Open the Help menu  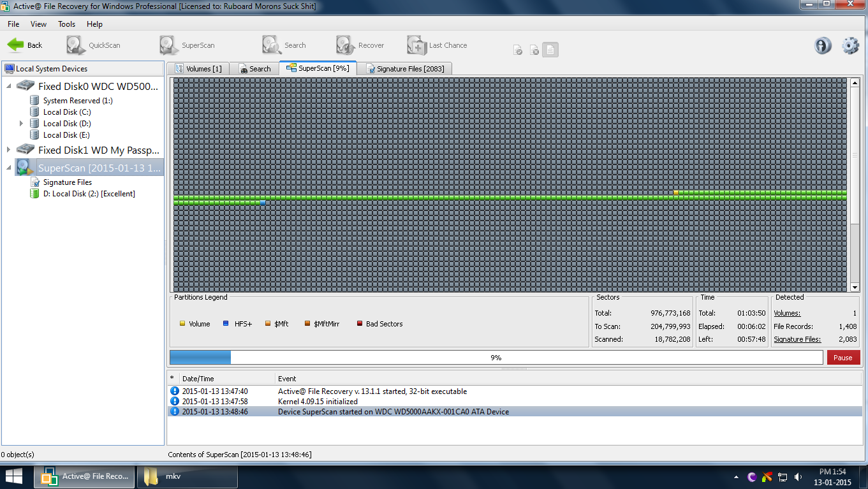coord(94,24)
